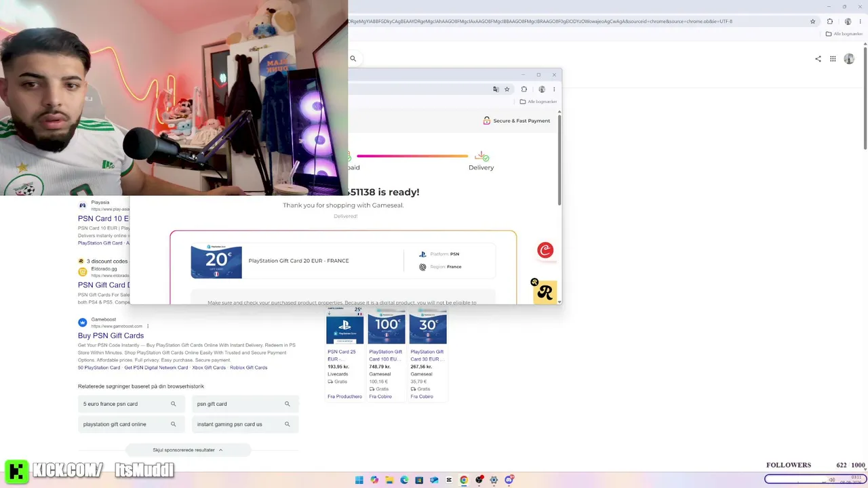
Task: Open Gameboost result options menu
Action: (148, 326)
